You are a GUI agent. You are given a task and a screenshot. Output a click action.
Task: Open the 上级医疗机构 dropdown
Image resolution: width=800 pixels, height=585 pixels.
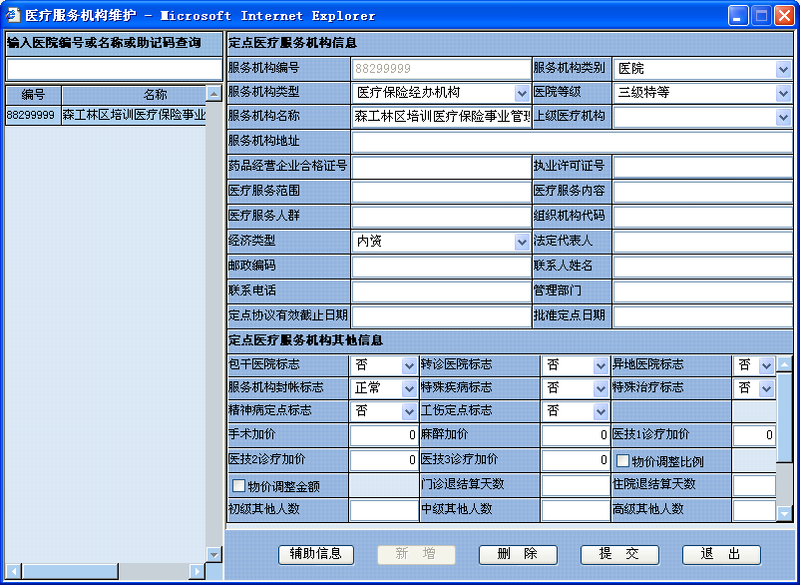(x=783, y=117)
